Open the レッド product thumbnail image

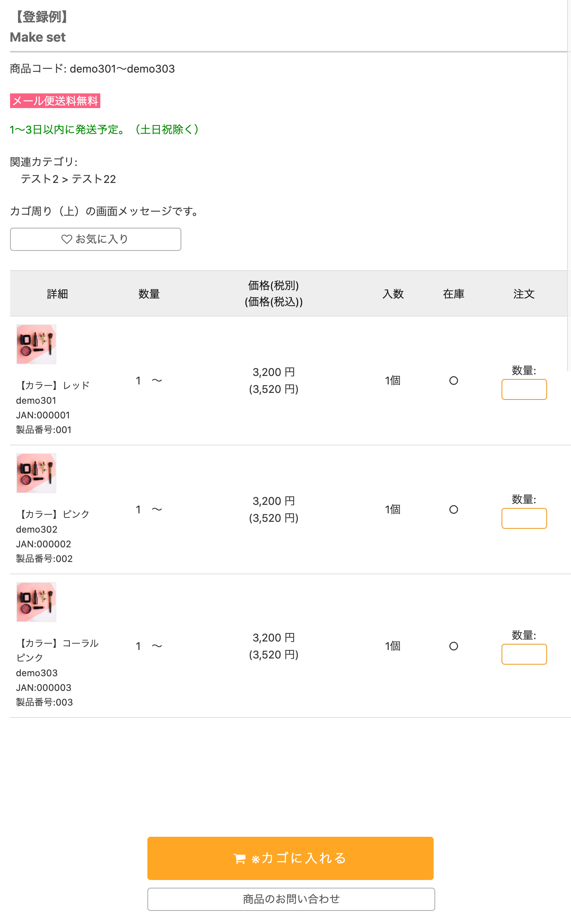click(36, 344)
